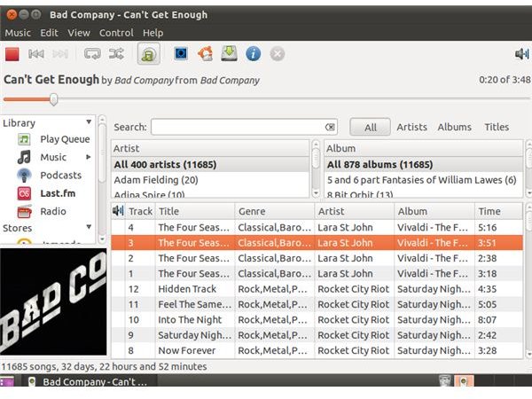The image size is (532, 399).
Task: Sort by the Album column header in track list
Action: 434,211
